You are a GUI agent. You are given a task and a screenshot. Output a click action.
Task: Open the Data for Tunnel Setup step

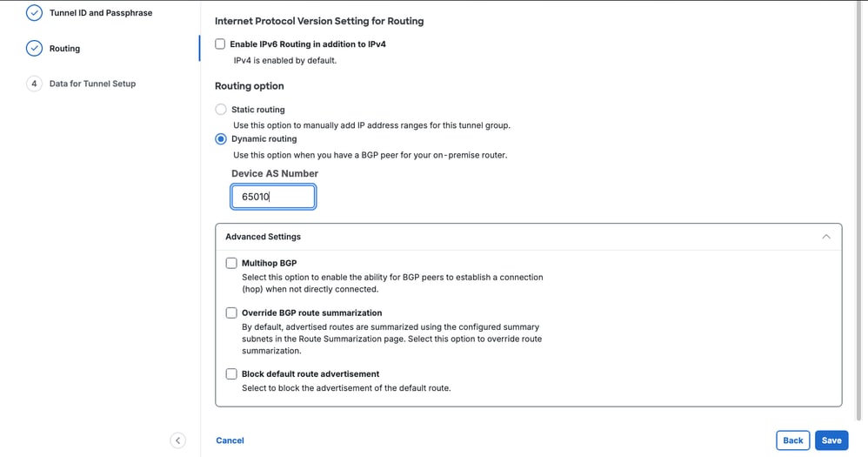point(92,84)
